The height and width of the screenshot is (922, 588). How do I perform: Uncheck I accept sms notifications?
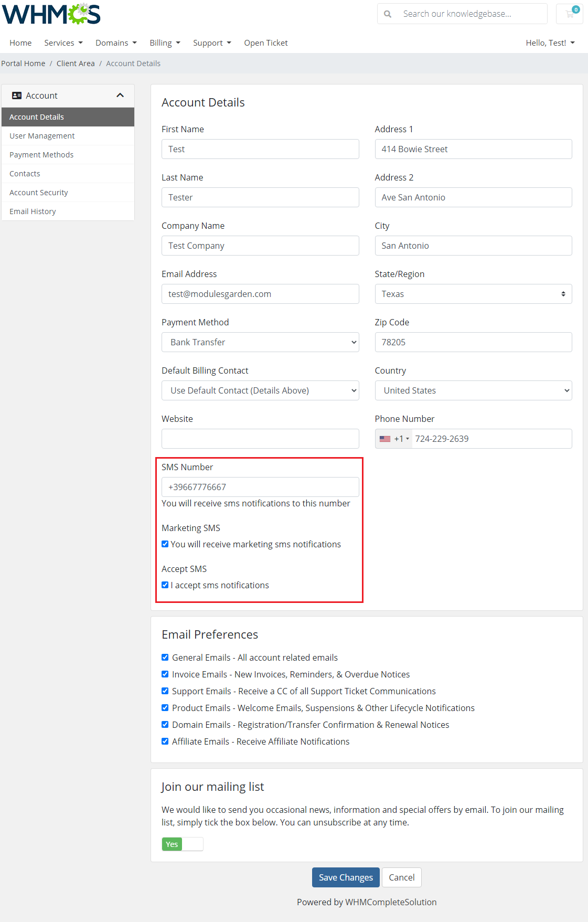pos(165,585)
